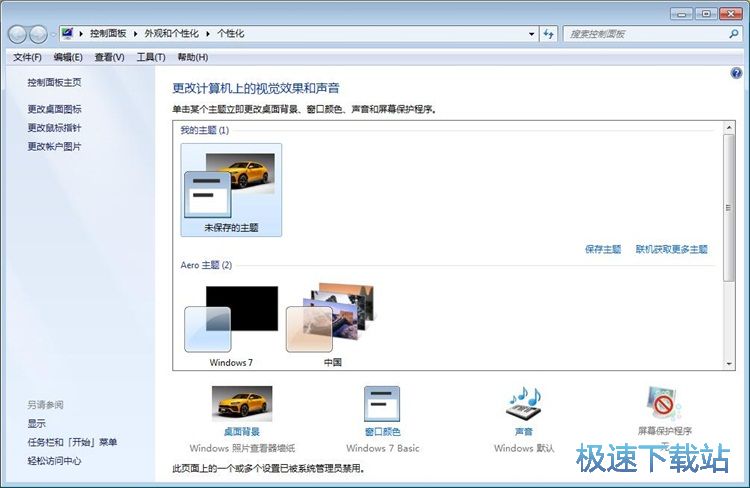Click the Aero 主题 (2) group header
Viewport: 750px width, 488px height.
[x=206, y=265]
